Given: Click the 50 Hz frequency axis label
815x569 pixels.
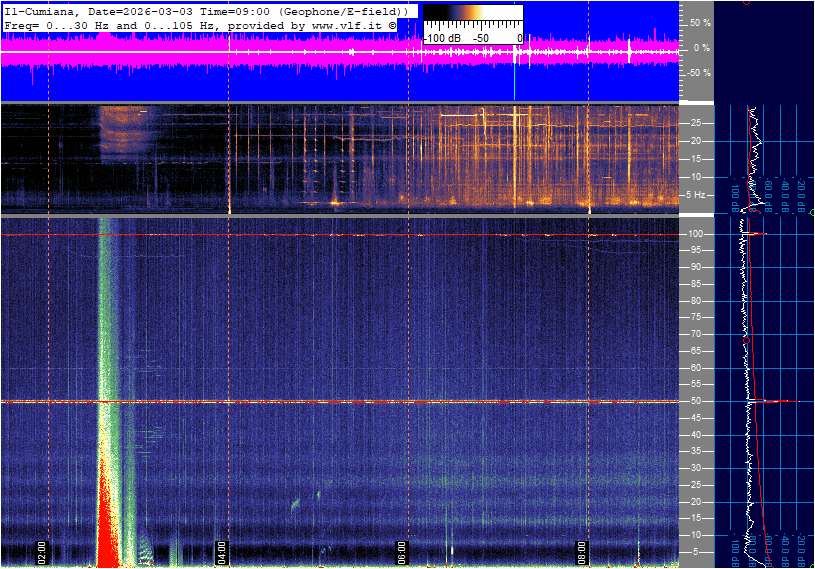Looking at the screenshot, I should pos(695,401).
